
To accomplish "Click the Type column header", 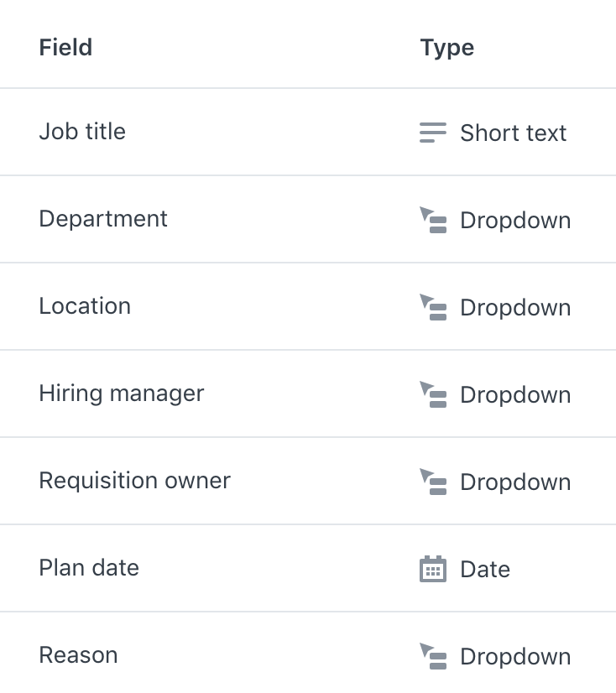I will tap(447, 48).
